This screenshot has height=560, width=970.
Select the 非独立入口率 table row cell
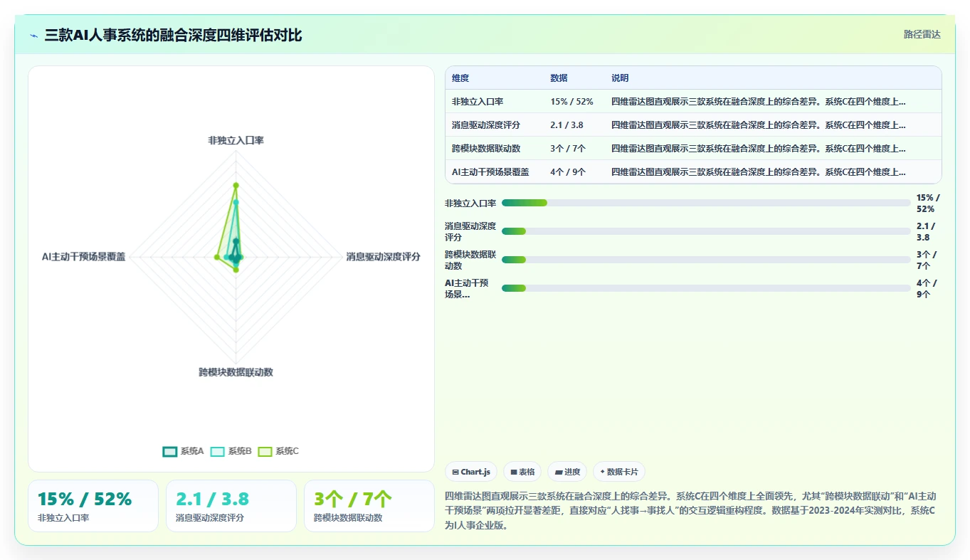click(x=478, y=102)
